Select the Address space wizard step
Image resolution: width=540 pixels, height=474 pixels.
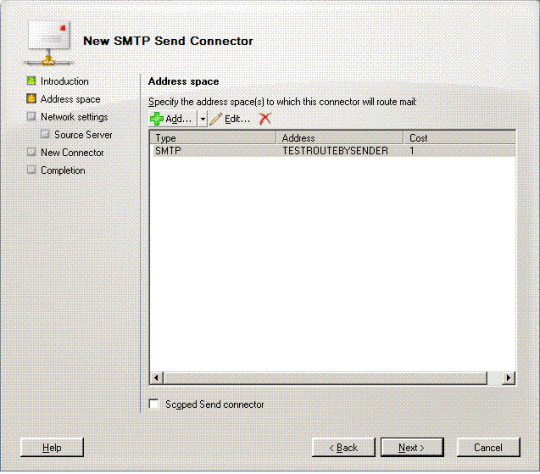point(70,99)
